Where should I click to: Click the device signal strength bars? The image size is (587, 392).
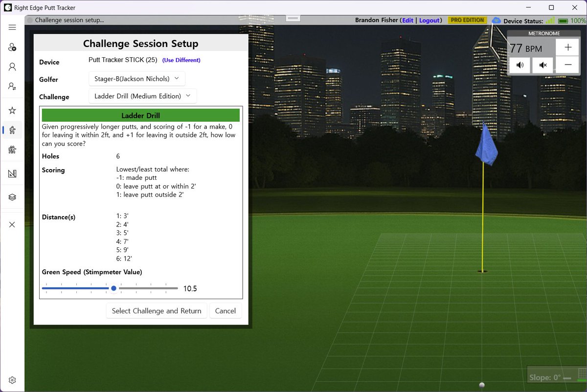click(550, 21)
